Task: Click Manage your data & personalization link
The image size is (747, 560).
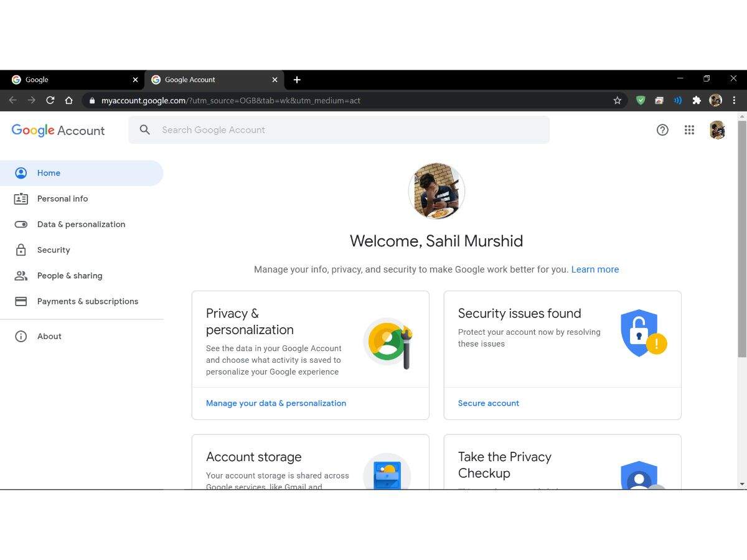Action: 276,403
